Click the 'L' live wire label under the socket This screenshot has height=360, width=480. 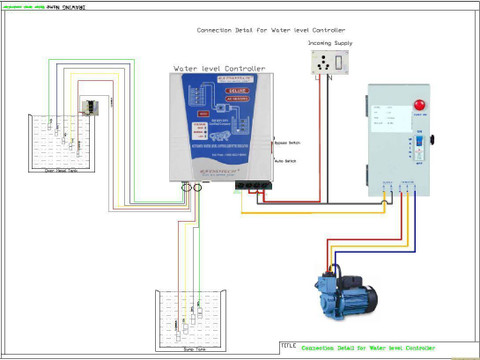pyautogui.click(x=316, y=78)
